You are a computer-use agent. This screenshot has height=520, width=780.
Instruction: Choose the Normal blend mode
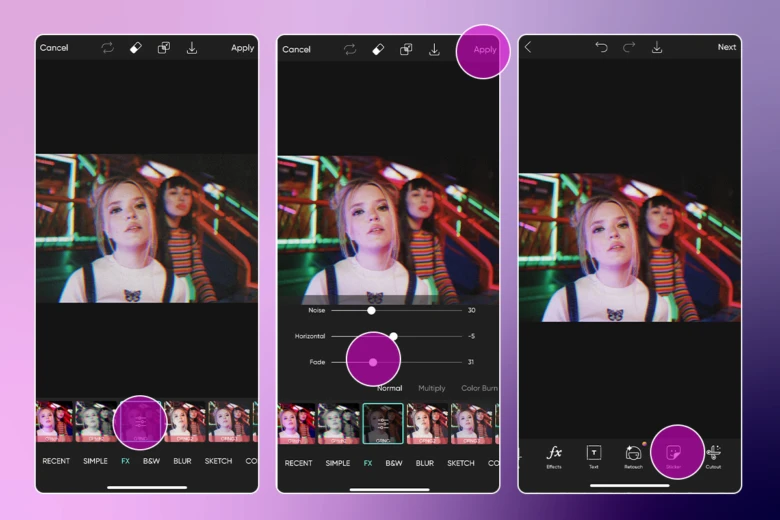coord(389,388)
